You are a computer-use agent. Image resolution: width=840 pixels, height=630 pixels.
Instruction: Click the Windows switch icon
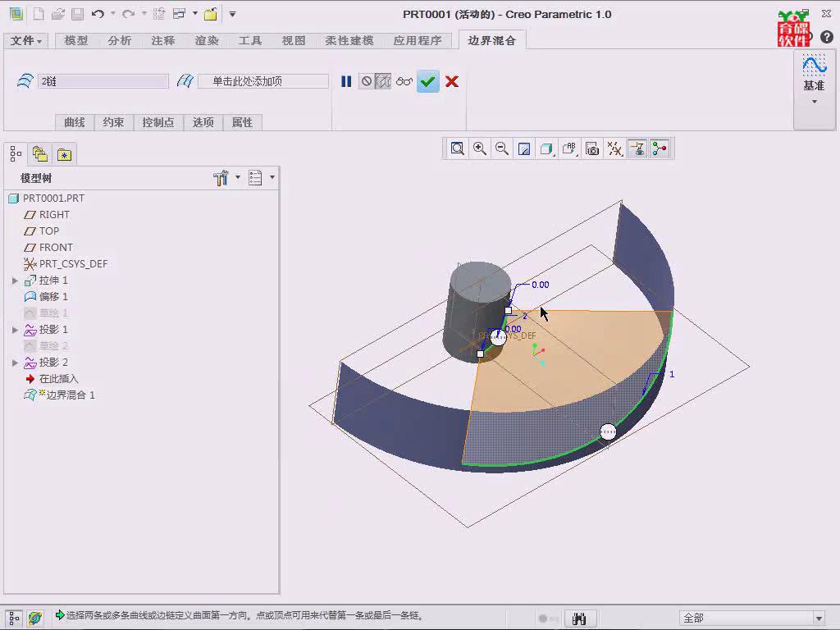(x=179, y=14)
